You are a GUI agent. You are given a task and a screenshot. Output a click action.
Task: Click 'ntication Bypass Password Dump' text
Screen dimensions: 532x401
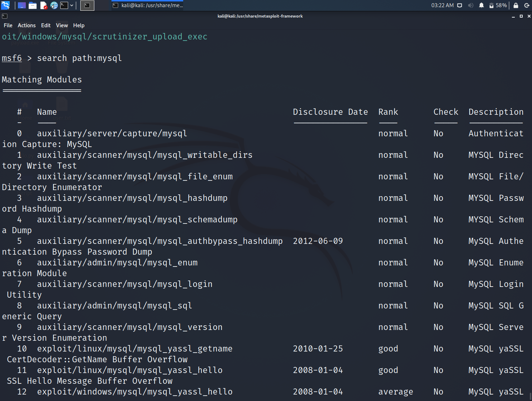click(x=77, y=252)
